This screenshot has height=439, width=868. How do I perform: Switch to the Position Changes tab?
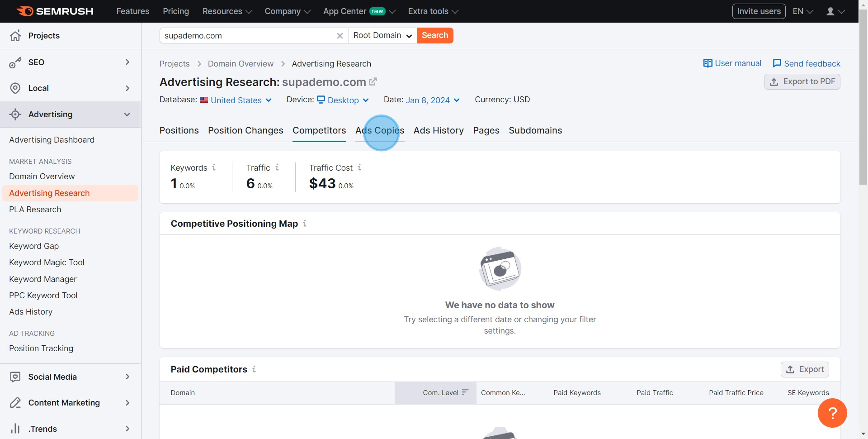click(x=245, y=130)
